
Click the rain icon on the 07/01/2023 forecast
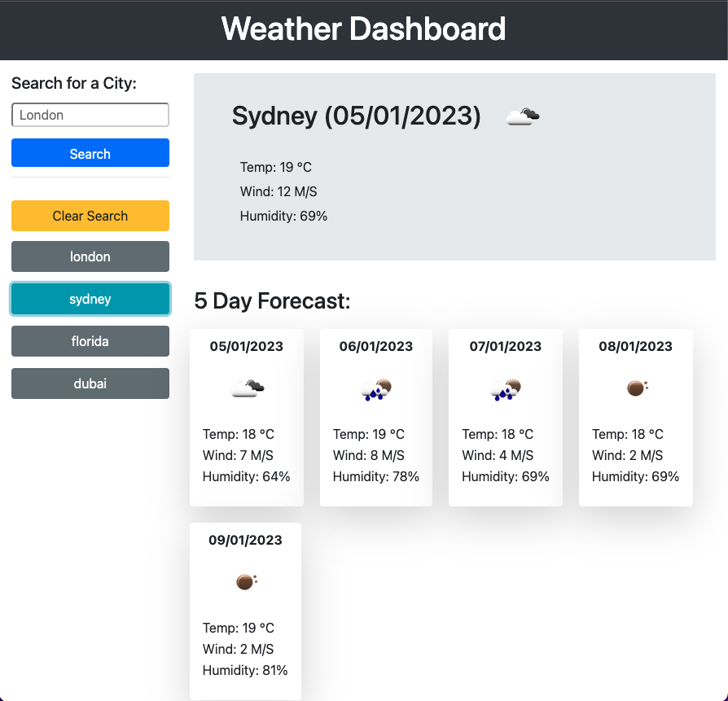(x=505, y=388)
